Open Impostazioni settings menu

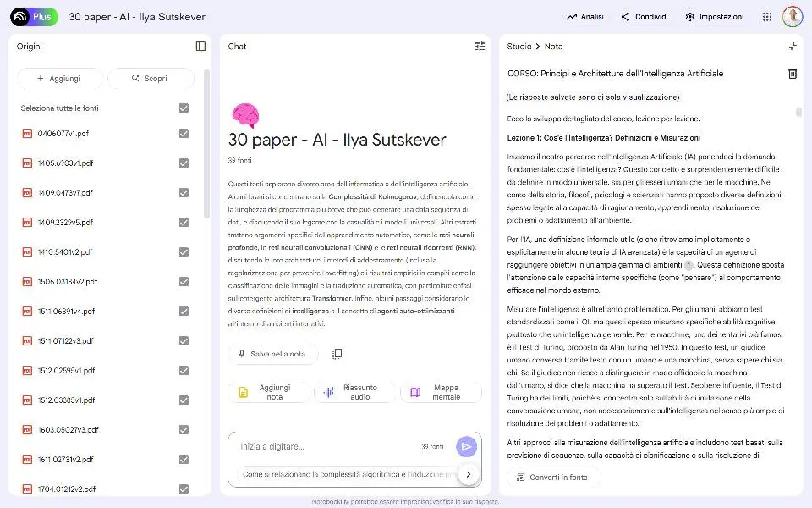[715, 17]
